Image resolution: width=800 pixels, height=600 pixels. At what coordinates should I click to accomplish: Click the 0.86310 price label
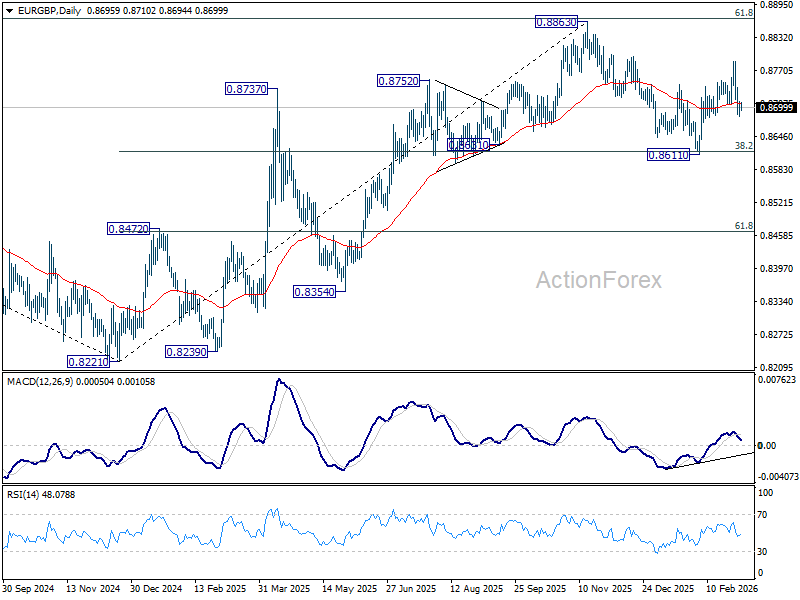pos(468,145)
